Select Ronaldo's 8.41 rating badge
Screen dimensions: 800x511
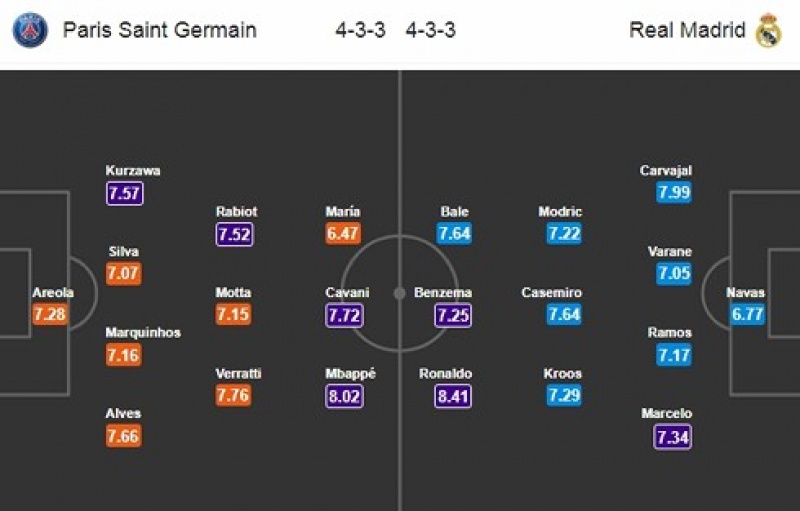454,395
